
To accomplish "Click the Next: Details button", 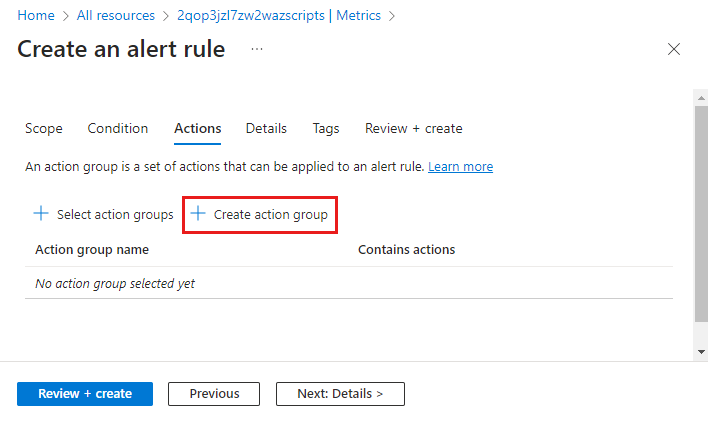I will 340,394.
